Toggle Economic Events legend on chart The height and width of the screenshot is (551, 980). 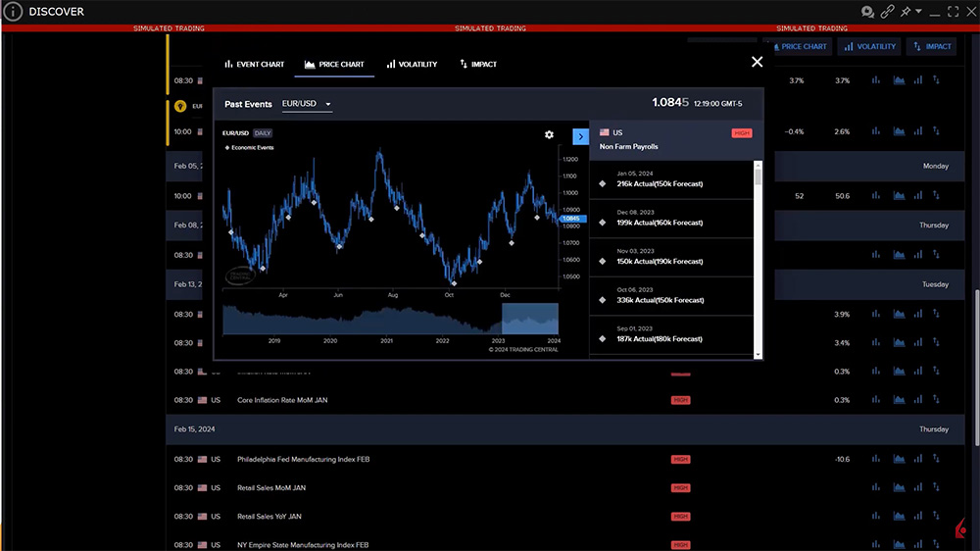250,148
